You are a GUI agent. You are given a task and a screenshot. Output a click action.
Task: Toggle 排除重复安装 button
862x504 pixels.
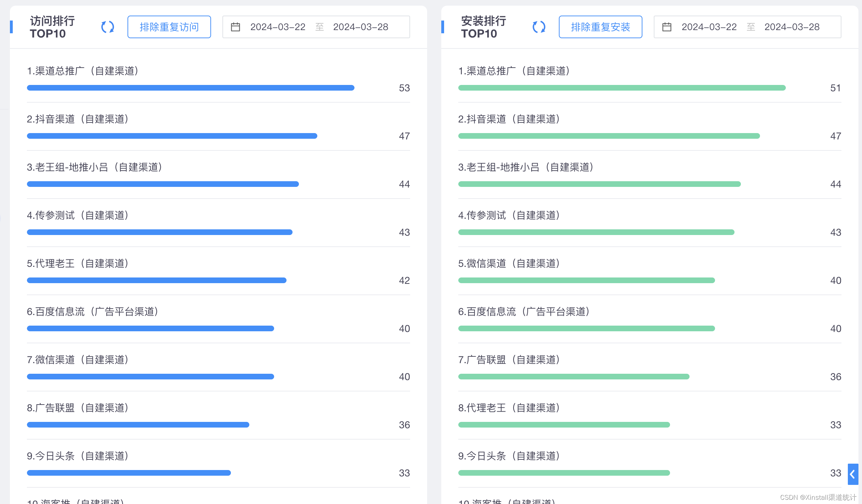[x=601, y=27]
